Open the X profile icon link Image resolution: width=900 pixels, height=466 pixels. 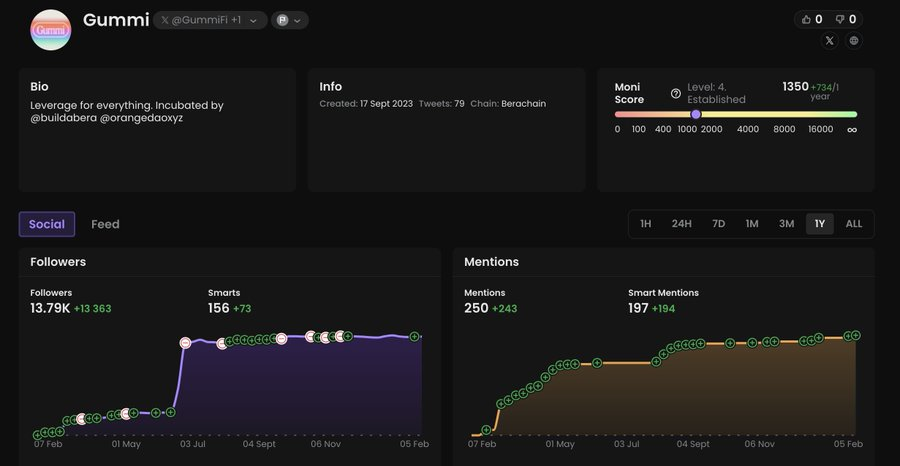coord(829,41)
